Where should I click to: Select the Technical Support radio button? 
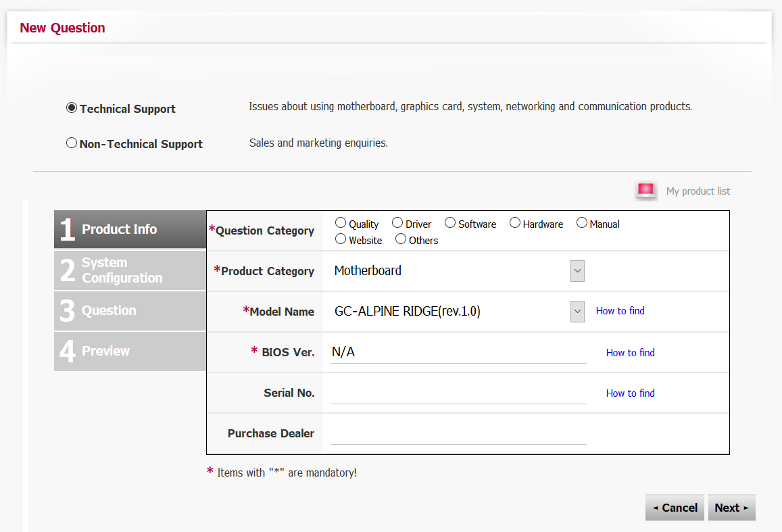coord(72,107)
